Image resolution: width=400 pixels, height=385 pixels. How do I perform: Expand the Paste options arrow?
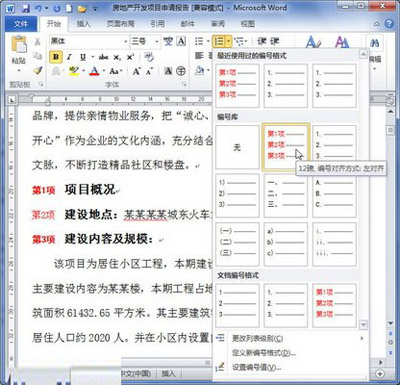tap(19, 70)
